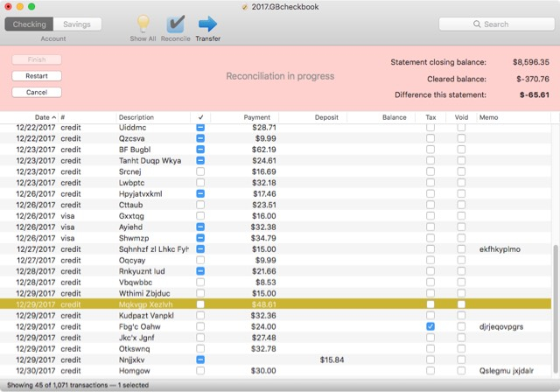Screen dimensions: 560x392
Task: Click status text Showing 45 of 1,071 transactions
Action: (x=57, y=385)
